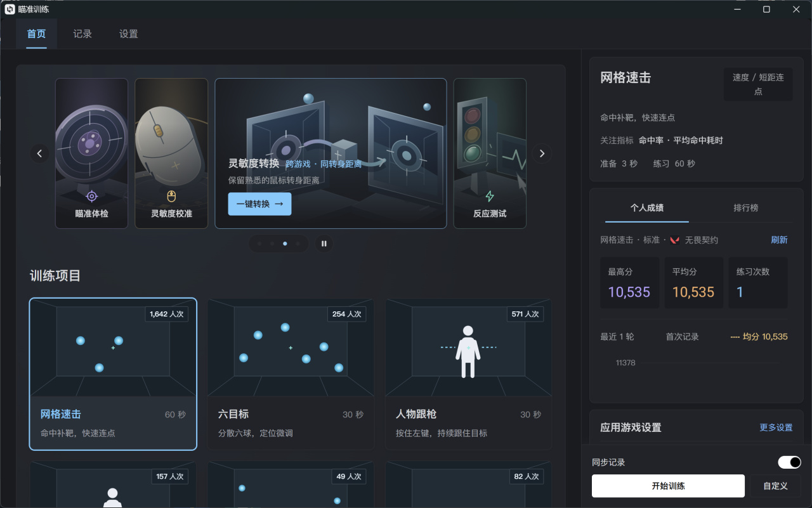Click the 开始训练 button

tap(668, 486)
